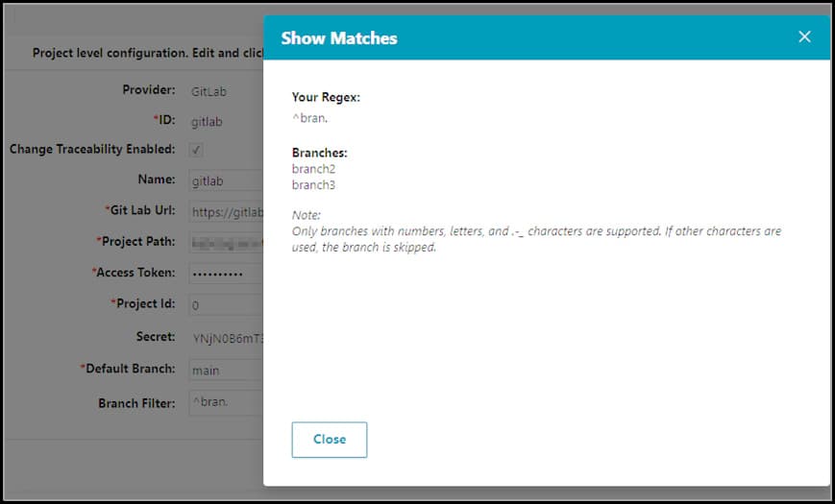Click the GitLab Provider value
835x504 pixels.
point(208,91)
